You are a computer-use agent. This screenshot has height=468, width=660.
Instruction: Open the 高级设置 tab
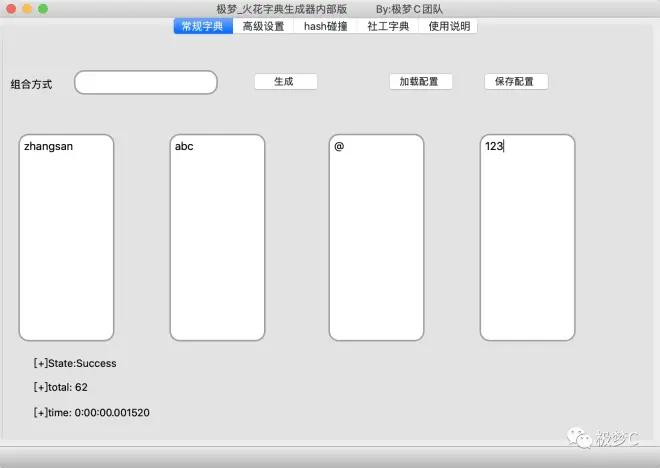click(263, 26)
